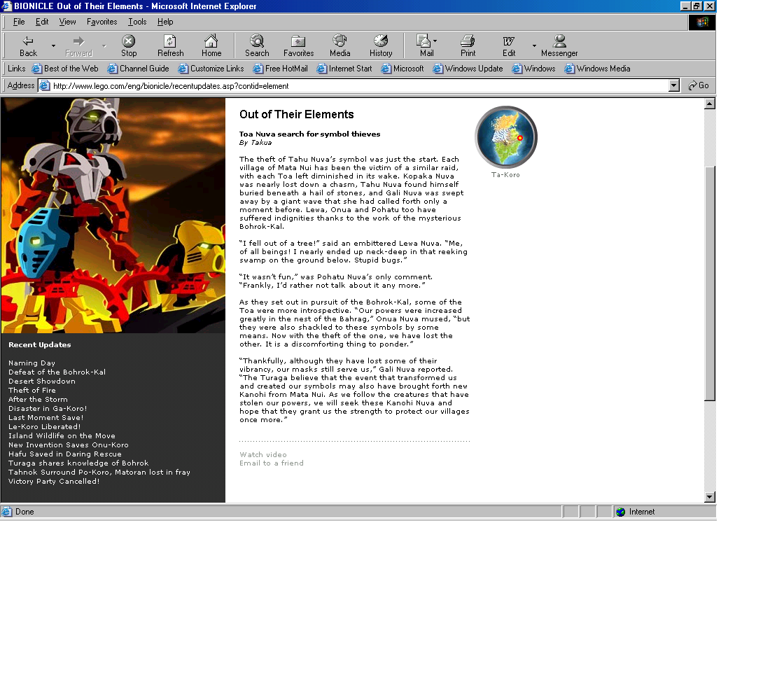Open Last Moment Save! update

45,417
